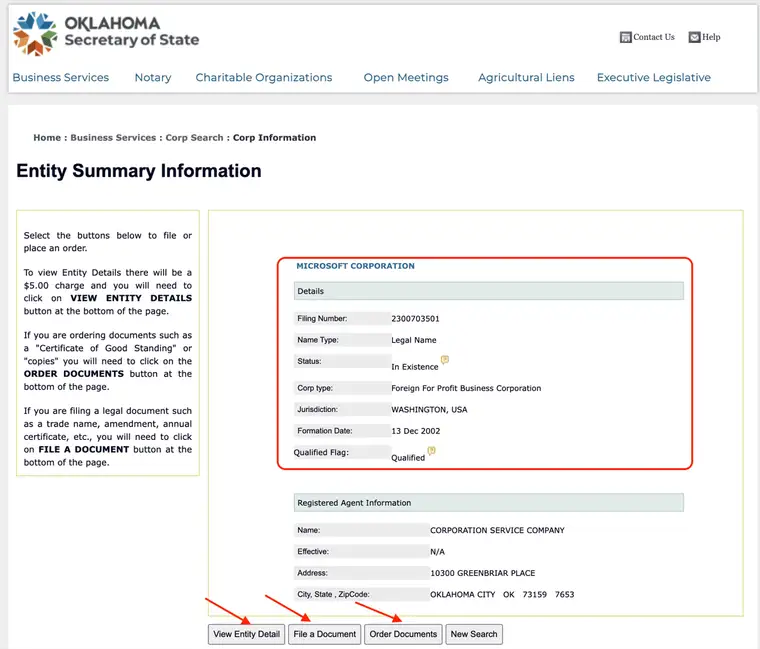Click the Oklahoma Secretary of State logo
This screenshot has height=649, width=760.
106,33
